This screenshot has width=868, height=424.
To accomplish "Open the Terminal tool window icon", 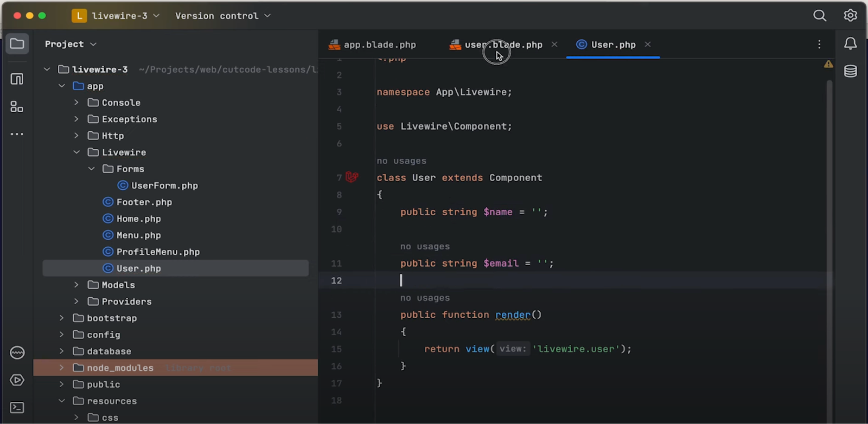I will click(17, 407).
